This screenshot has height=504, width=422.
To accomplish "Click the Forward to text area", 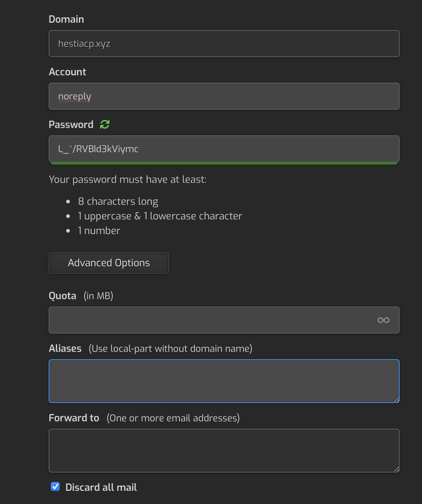I will (x=224, y=451).
